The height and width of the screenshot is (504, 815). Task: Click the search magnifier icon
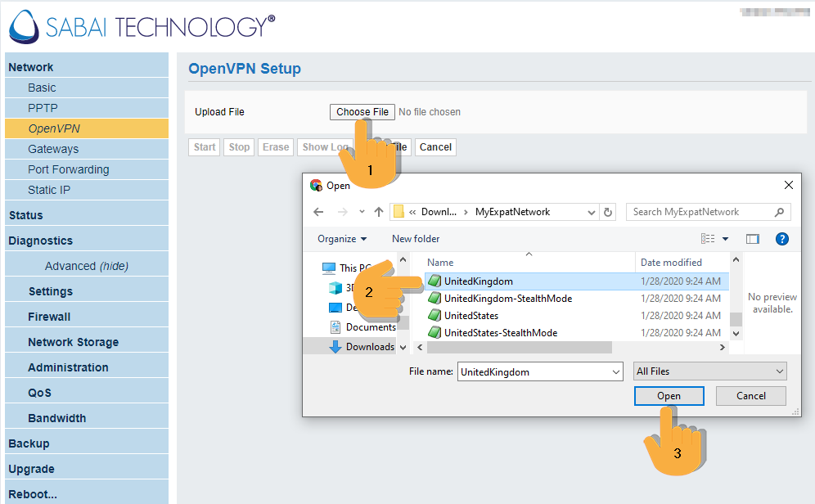tap(781, 212)
